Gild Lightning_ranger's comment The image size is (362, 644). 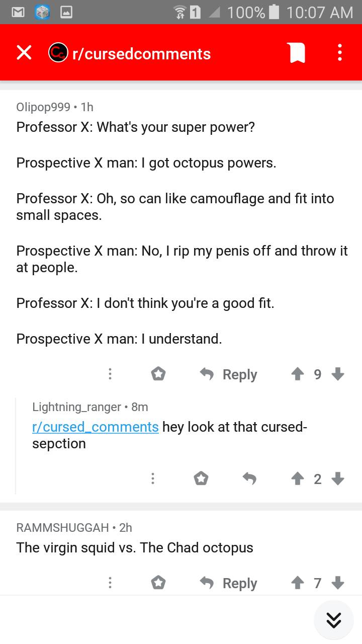[x=201, y=478]
